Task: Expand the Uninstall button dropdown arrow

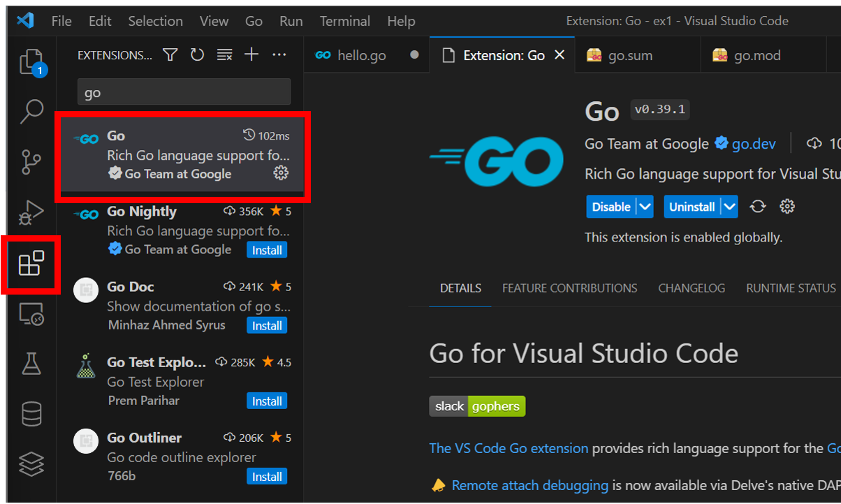Action: pyautogui.click(x=730, y=207)
